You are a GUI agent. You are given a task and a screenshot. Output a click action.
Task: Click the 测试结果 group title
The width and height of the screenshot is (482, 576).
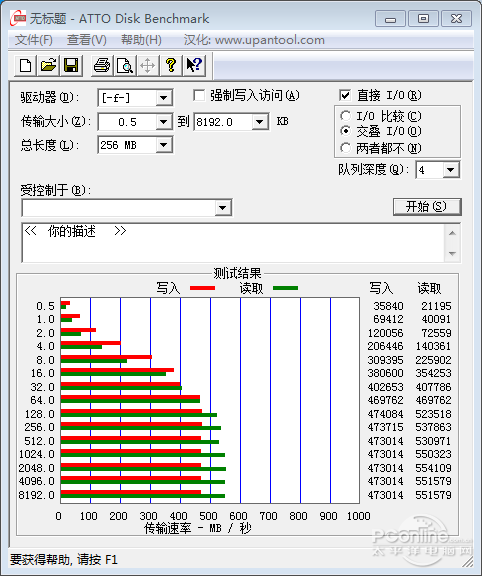237,273
